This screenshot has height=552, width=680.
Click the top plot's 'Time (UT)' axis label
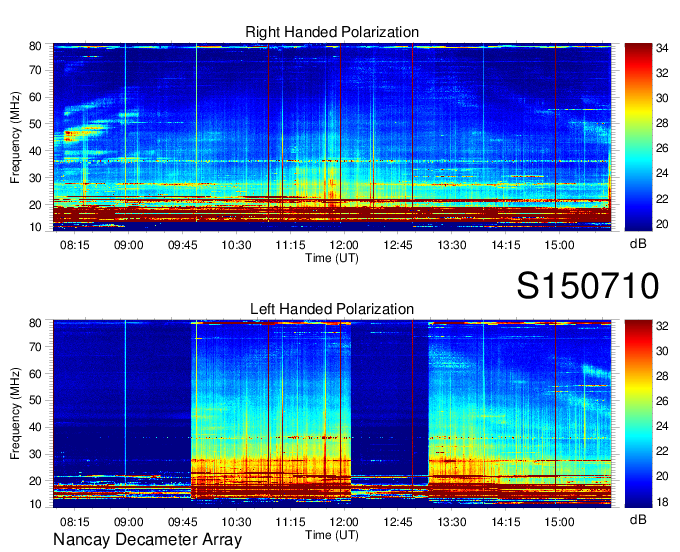pyautogui.click(x=332, y=258)
